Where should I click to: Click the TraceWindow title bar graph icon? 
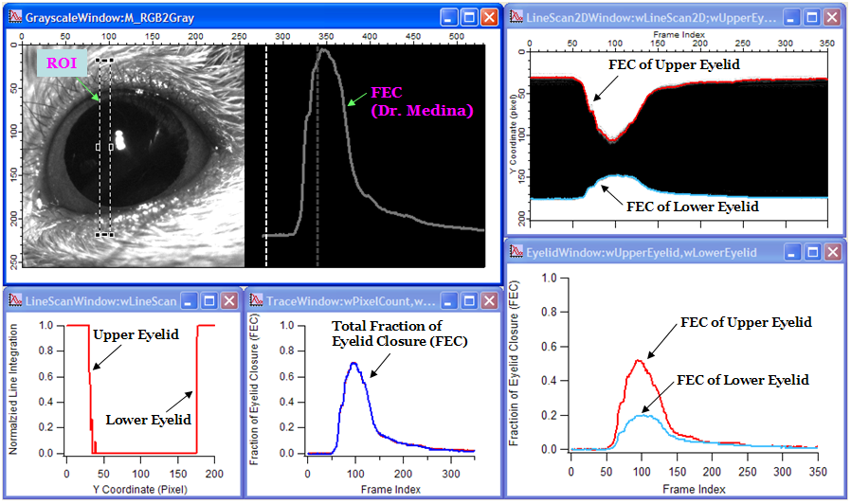(256, 300)
